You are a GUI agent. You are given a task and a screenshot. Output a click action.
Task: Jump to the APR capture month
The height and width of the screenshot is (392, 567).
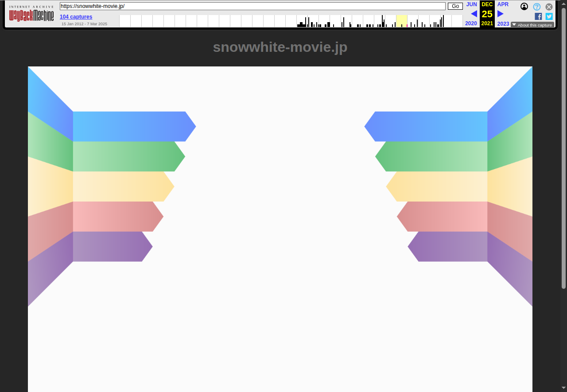coord(503,4)
